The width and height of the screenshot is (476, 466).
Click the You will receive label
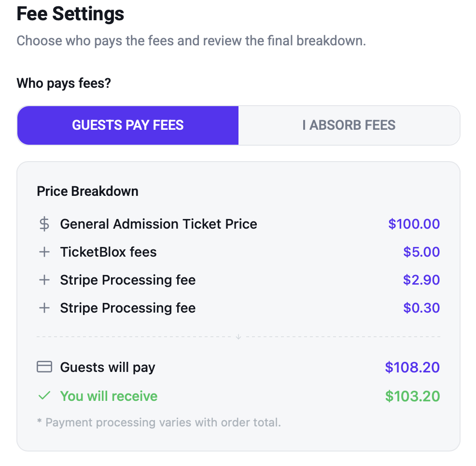coord(109,396)
